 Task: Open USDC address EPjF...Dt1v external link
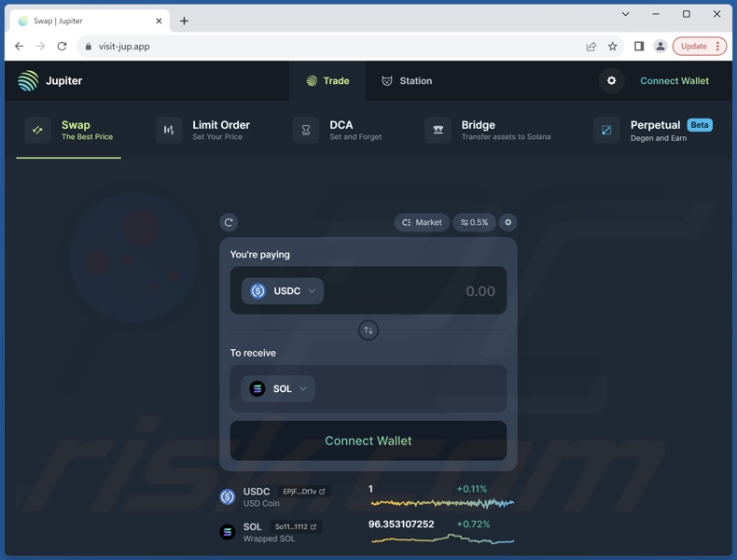[x=303, y=491]
